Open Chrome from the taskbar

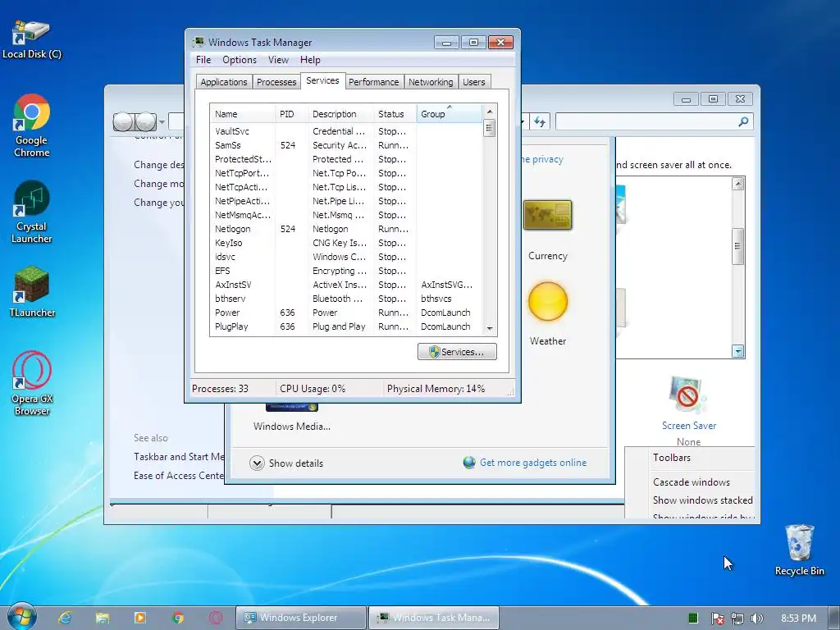(178, 618)
